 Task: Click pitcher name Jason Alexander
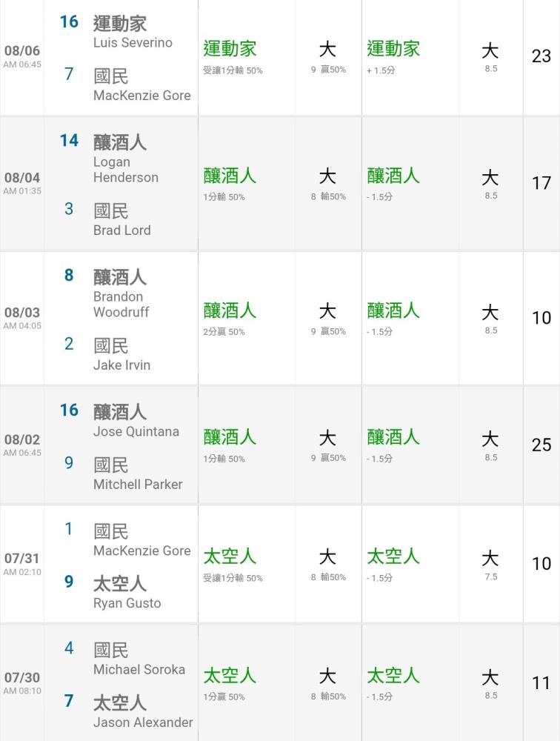coord(143,722)
